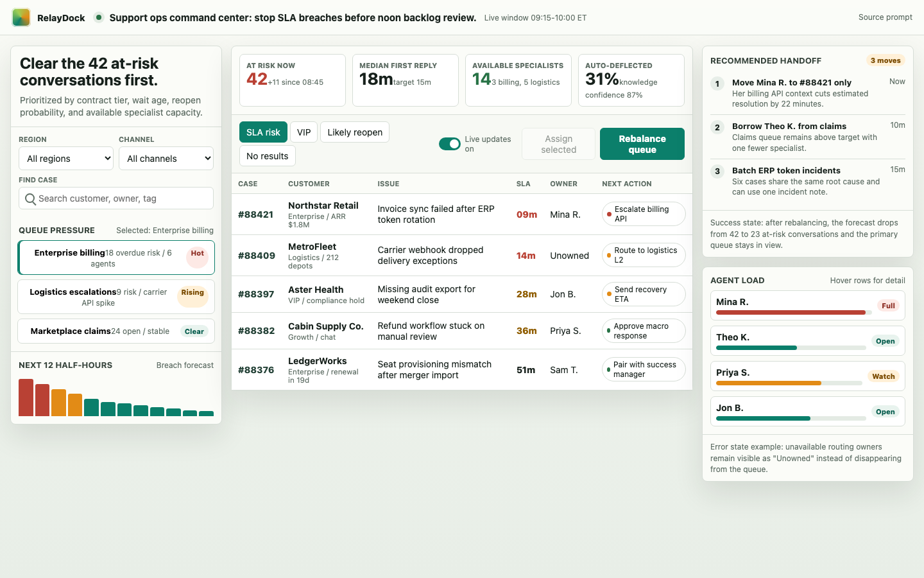The image size is (924, 578).
Task: Click the 09m SLA value
Action: point(527,215)
